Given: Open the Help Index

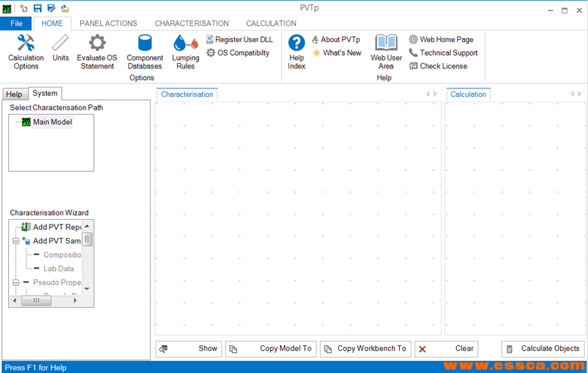Looking at the screenshot, I should click(x=297, y=52).
